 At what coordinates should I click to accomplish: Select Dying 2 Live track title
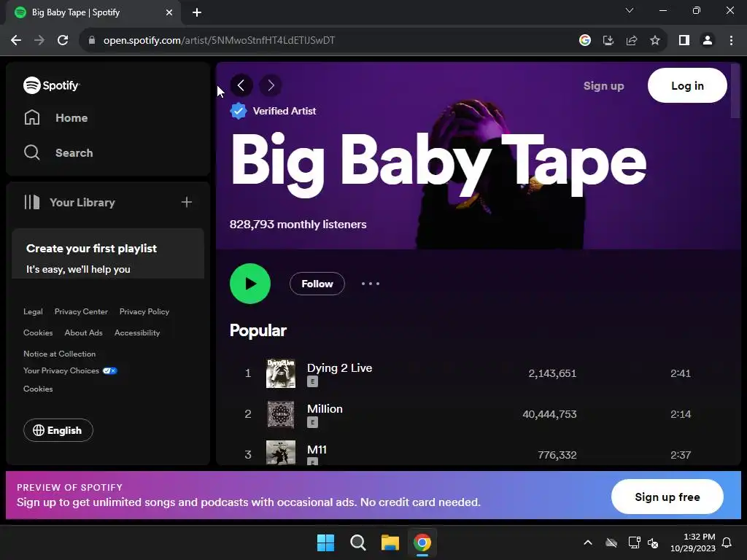[340, 367]
